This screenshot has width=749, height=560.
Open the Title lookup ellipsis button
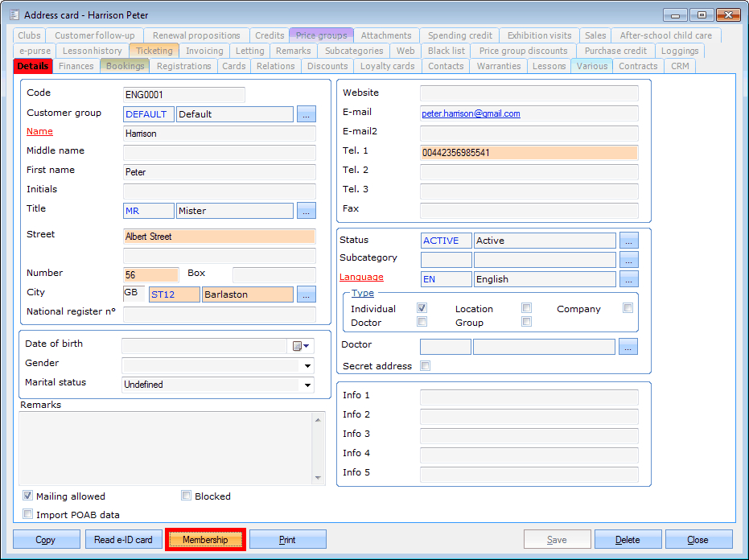(306, 211)
